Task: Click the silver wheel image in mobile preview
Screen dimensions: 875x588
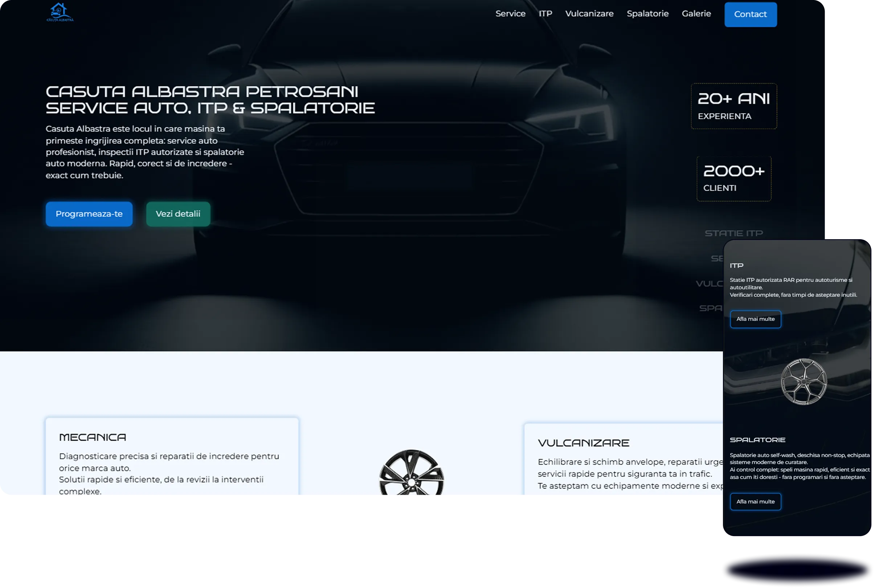Action: pos(804,382)
